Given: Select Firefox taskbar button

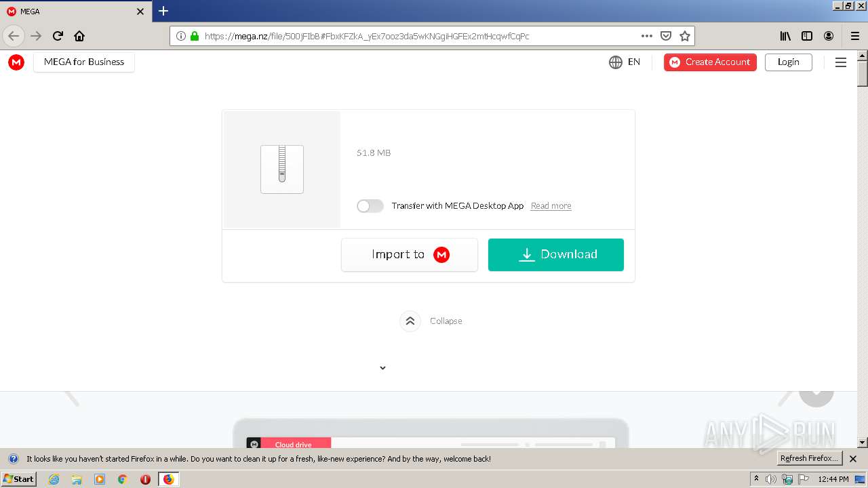Looking at the screenshot, I should pyautogui.click(x=168, y=479).
